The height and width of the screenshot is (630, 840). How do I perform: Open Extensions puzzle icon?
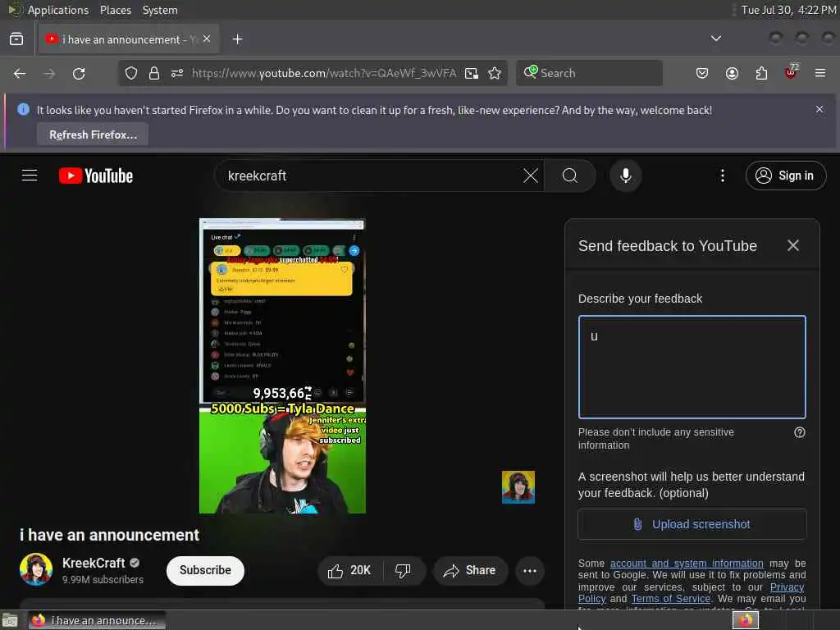point(761,73)
